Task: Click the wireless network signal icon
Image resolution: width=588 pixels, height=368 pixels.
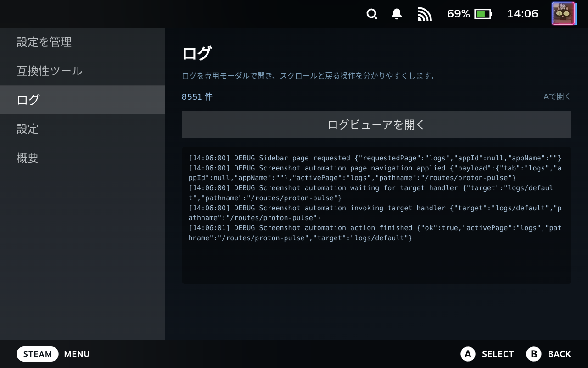Action: [x=425, y=14]
